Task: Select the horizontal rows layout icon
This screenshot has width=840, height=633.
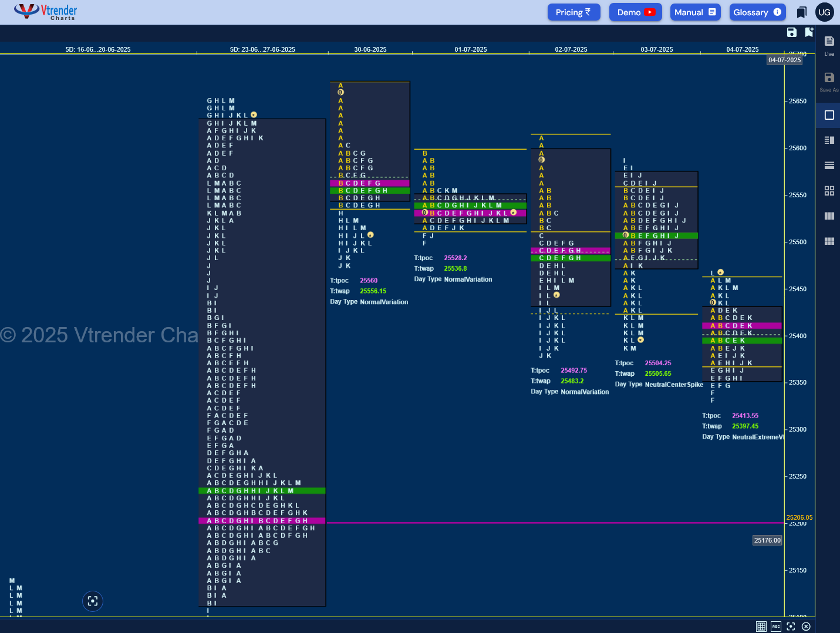Action: click(829, 166)
